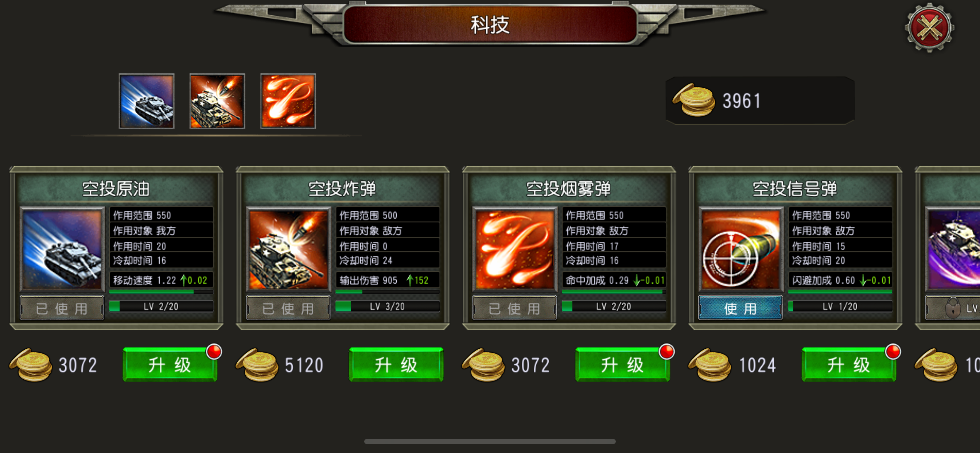Toggle the 已使用 button under 空投炸弹
The height and width of the screenshot is (453, 980).
click(288, 308)
